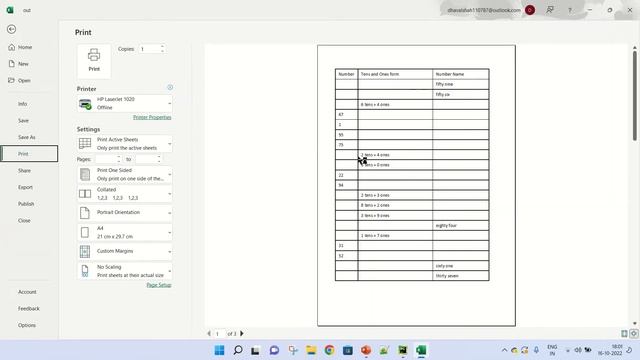
Task: Click the microphone tray icon
Action: (536, 350)
